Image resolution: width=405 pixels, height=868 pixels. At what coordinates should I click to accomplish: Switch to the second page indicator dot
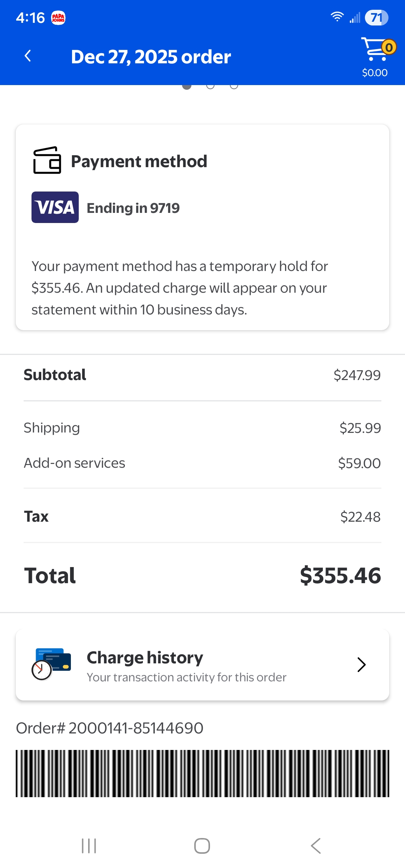coord(210,87)
